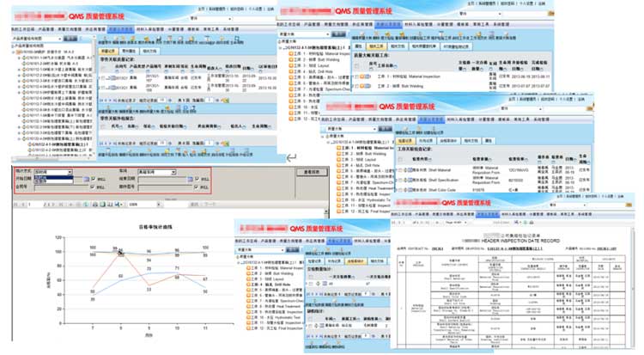The width and height of the screenshot is (644, 355).
Task: Click blue icon in Shell Material table row
Action: [x=410, y=170]
